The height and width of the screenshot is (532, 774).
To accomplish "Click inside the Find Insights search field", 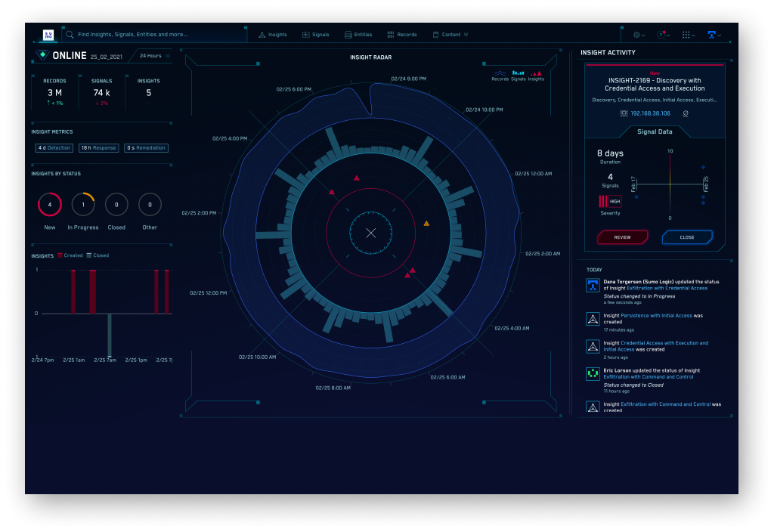I will click(136, 34).
